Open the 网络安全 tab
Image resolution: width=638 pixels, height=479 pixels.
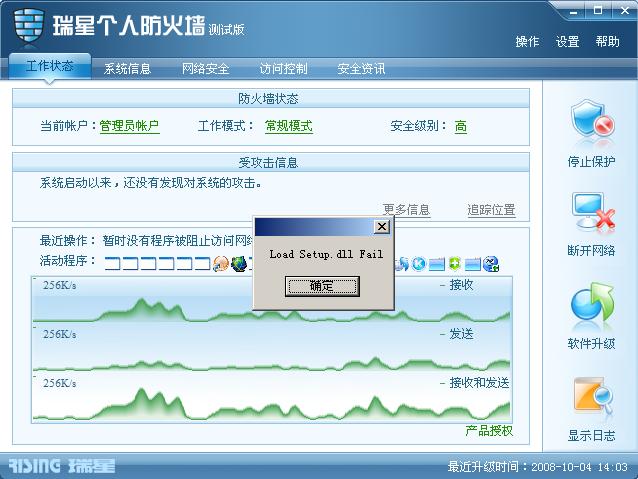[205, 68]
